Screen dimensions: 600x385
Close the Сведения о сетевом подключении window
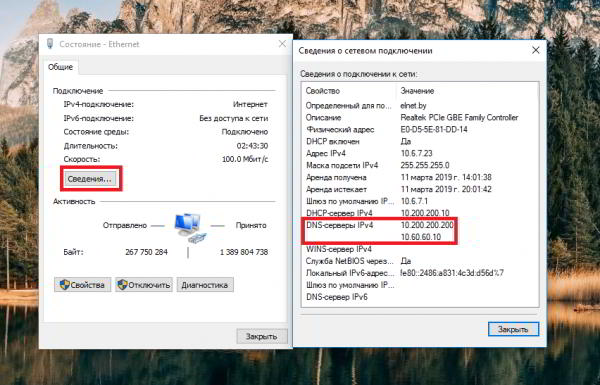(536, 50)
